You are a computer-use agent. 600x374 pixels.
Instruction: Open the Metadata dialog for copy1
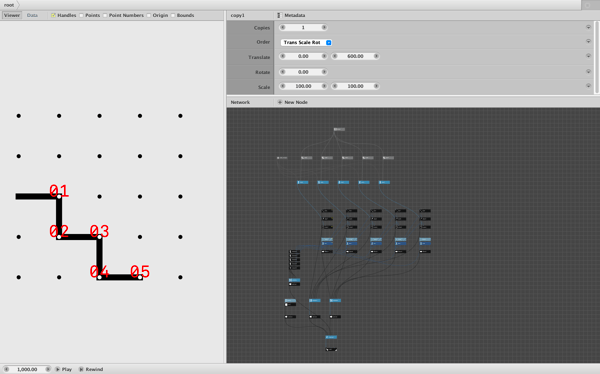[291, 15]
